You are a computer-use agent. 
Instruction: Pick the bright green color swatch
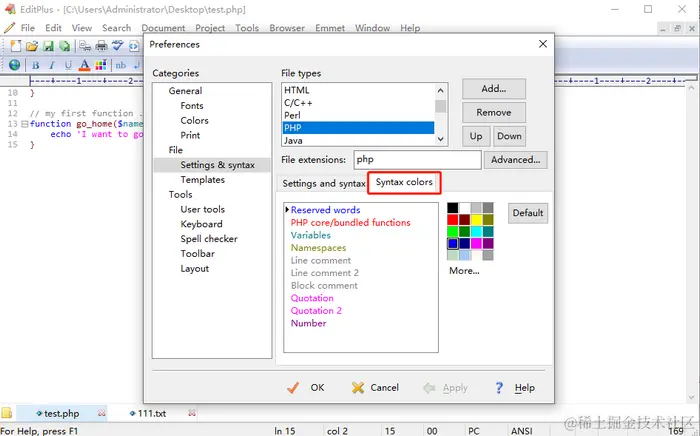point(453,231)
